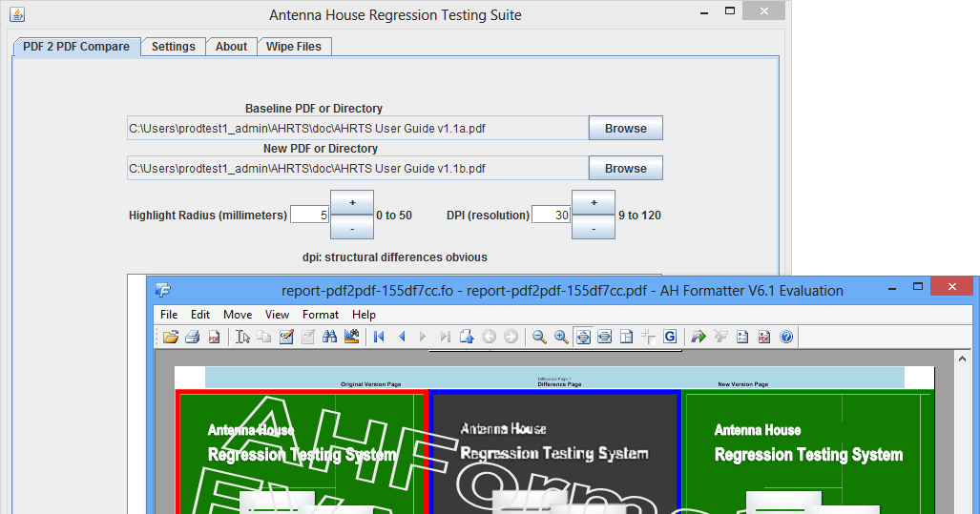Screen dimensions: 980x514
Task: Click the Original Version Page thumbnail
Action: point(302,453)
